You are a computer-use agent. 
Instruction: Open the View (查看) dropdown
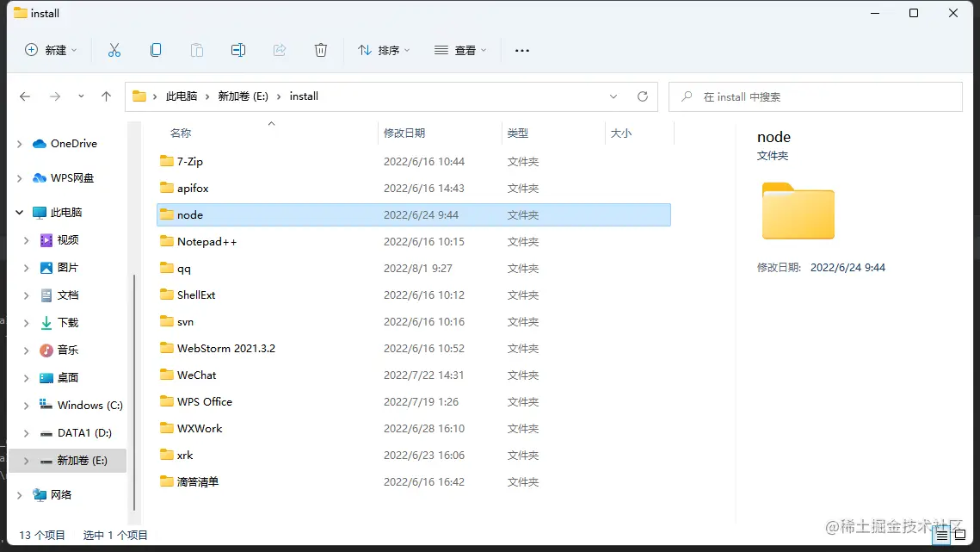click(x=460, y=50)
